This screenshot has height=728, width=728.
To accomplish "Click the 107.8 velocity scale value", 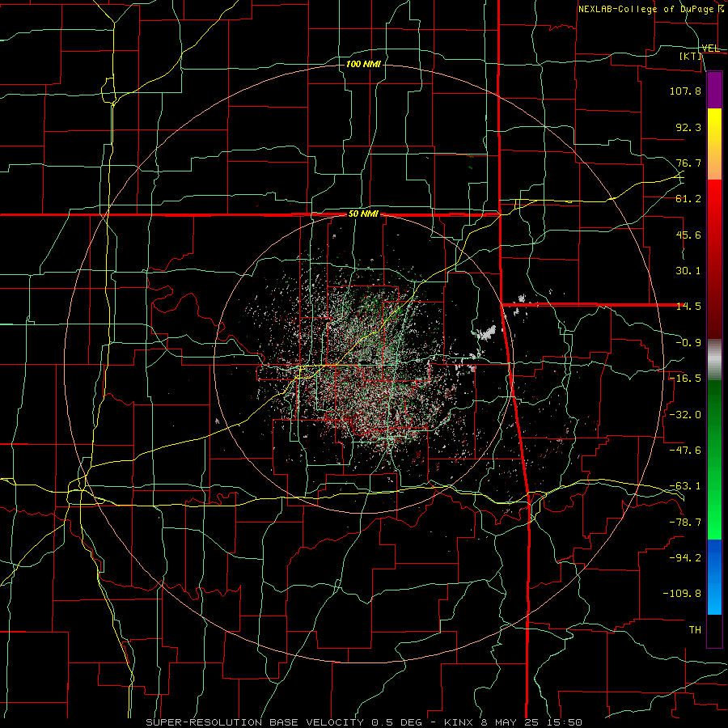I will 685,91.
